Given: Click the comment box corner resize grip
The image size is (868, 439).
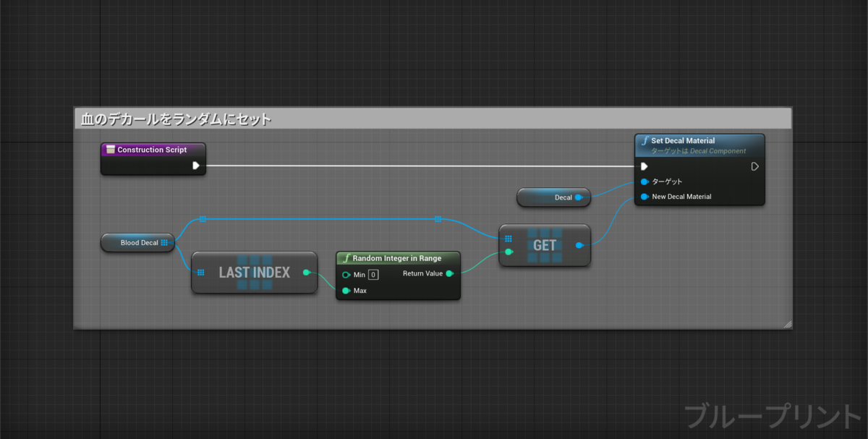Looking at the screenshot, I should coord(787,324).
